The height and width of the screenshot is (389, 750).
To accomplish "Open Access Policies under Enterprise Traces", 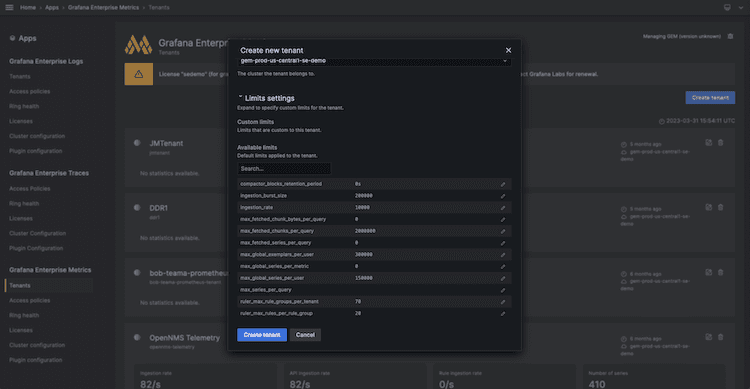I will pyautogui.click(x=30, y=189).
